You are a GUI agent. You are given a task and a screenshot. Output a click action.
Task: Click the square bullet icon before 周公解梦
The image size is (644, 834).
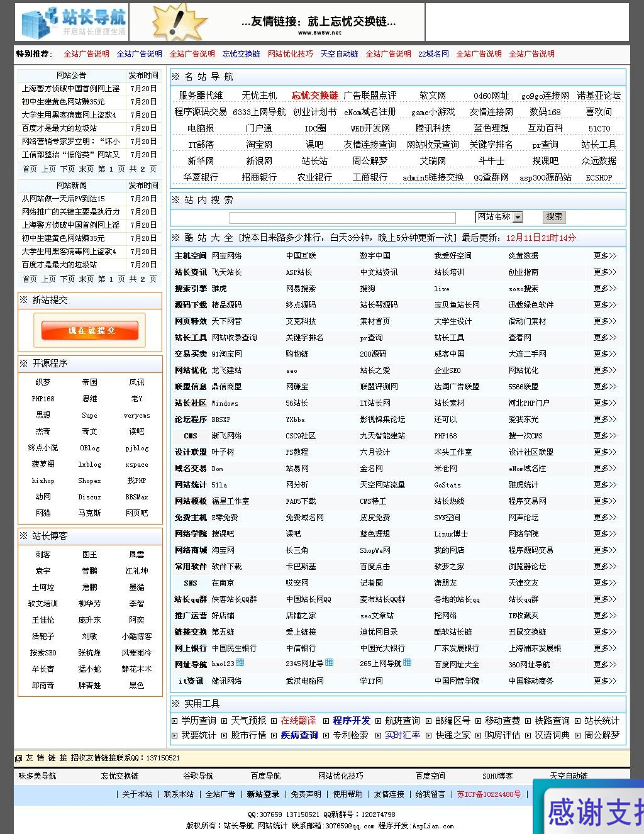[x=577, y=735]
